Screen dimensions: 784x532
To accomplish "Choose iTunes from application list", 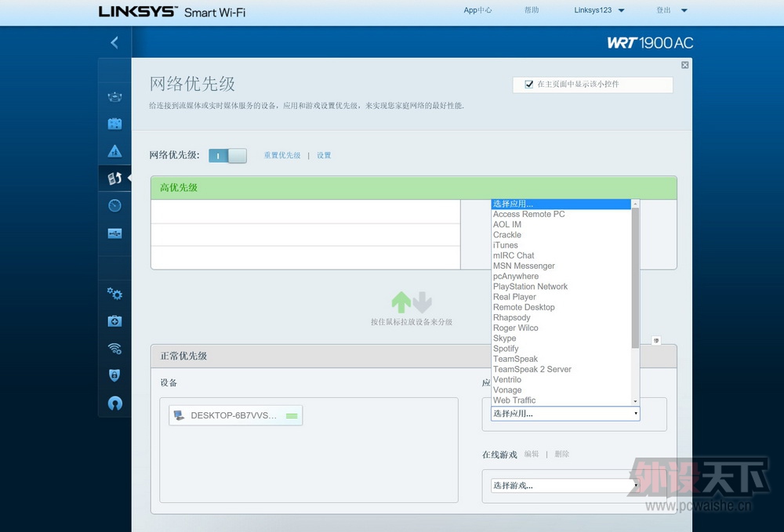I will coord(561,245).
